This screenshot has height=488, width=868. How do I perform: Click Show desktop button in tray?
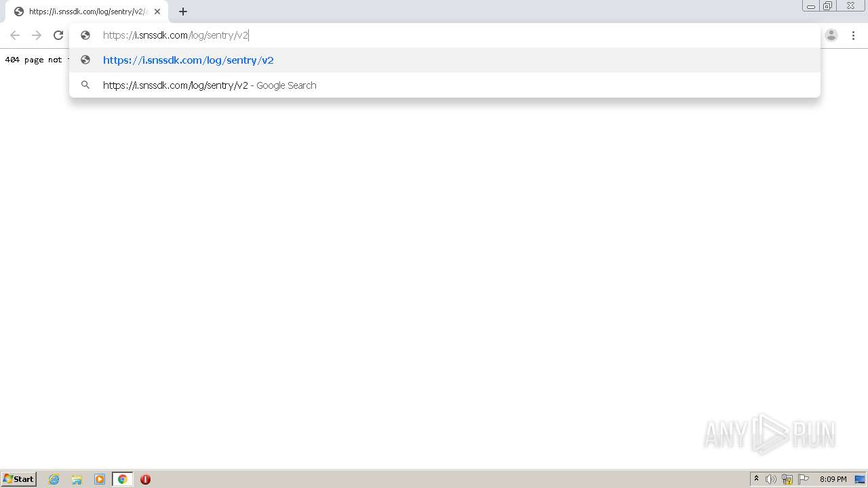coord(860,479)
